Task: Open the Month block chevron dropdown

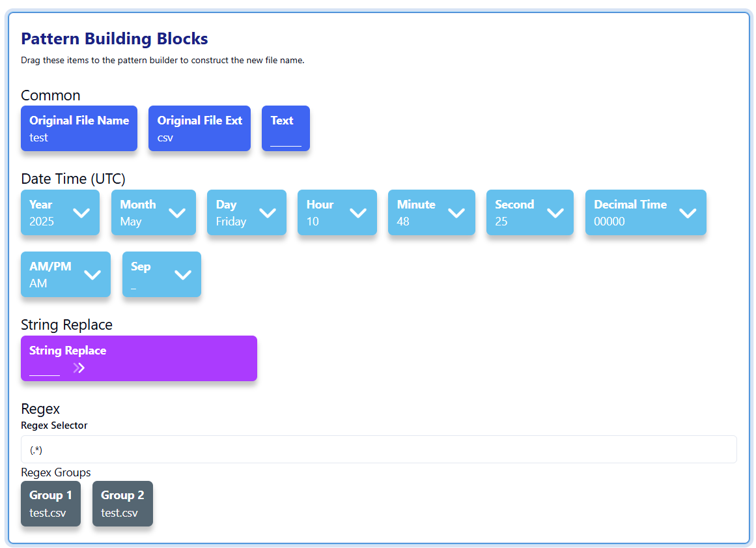Action: click(x=177, y=213)
